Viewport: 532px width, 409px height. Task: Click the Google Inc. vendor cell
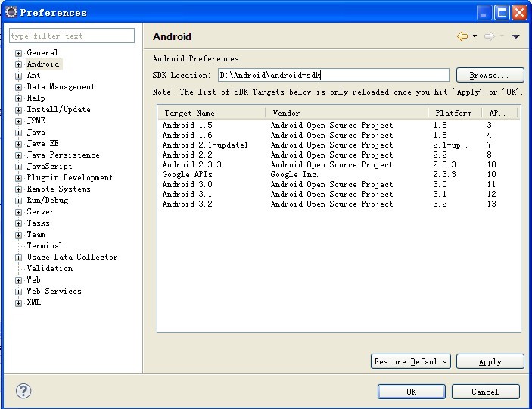294,175
